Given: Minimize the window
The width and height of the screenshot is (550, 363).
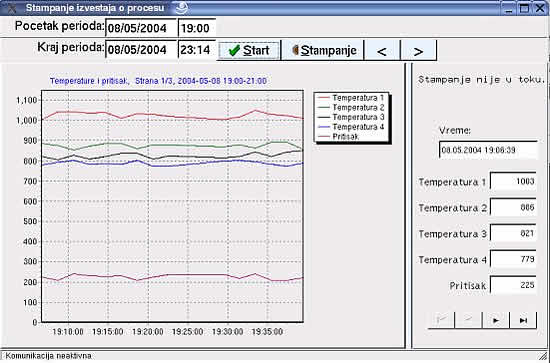Looking at the screenshot, I should (x=508, y=8).
